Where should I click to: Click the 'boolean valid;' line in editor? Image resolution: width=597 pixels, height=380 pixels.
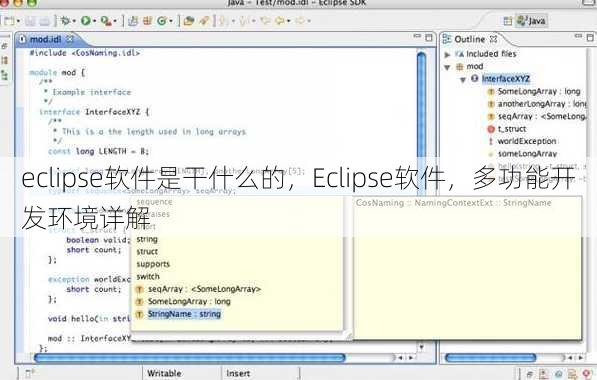[98, 240]
